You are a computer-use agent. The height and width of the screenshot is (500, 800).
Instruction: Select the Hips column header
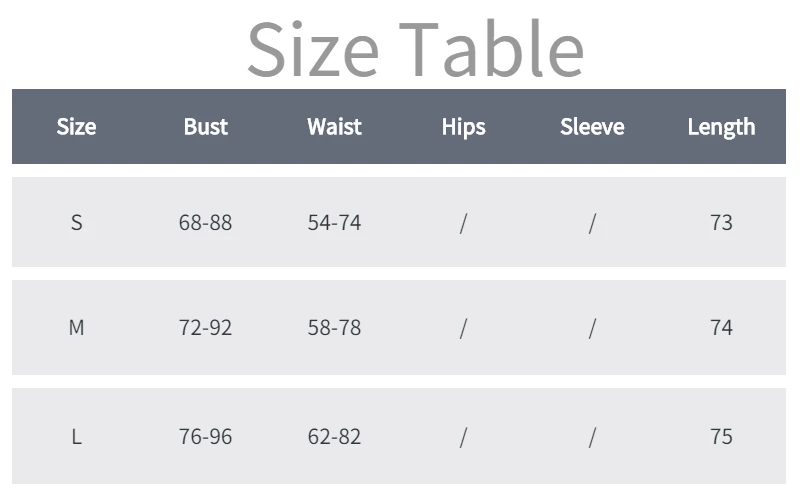coord(463,127)
